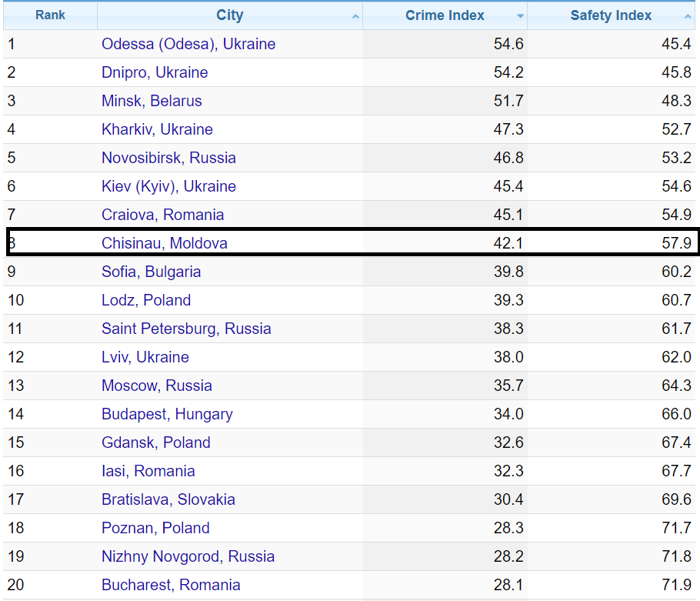Viewport: 700px width, 601px height.
Task: Open Moscow, Russia link
Action: 156,386
